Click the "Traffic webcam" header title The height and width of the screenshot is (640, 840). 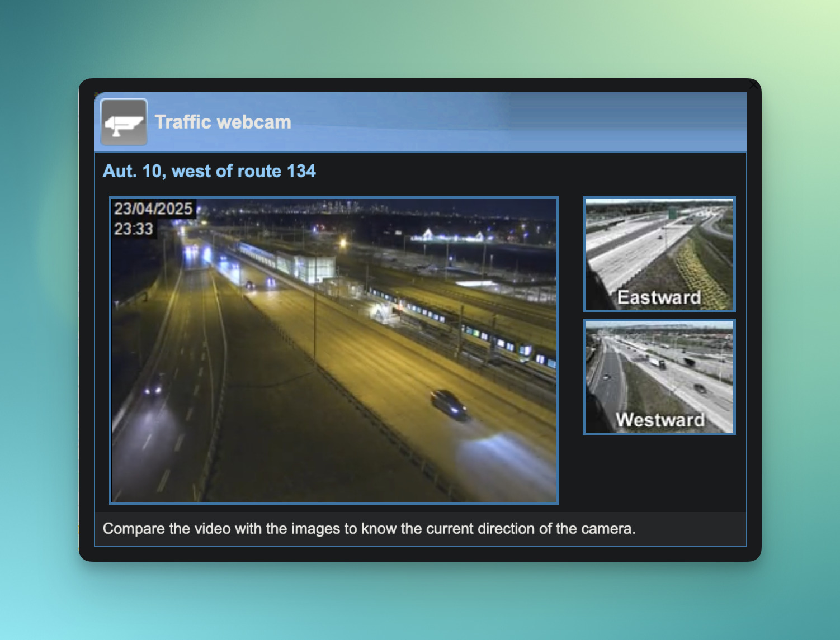[223, 122]
